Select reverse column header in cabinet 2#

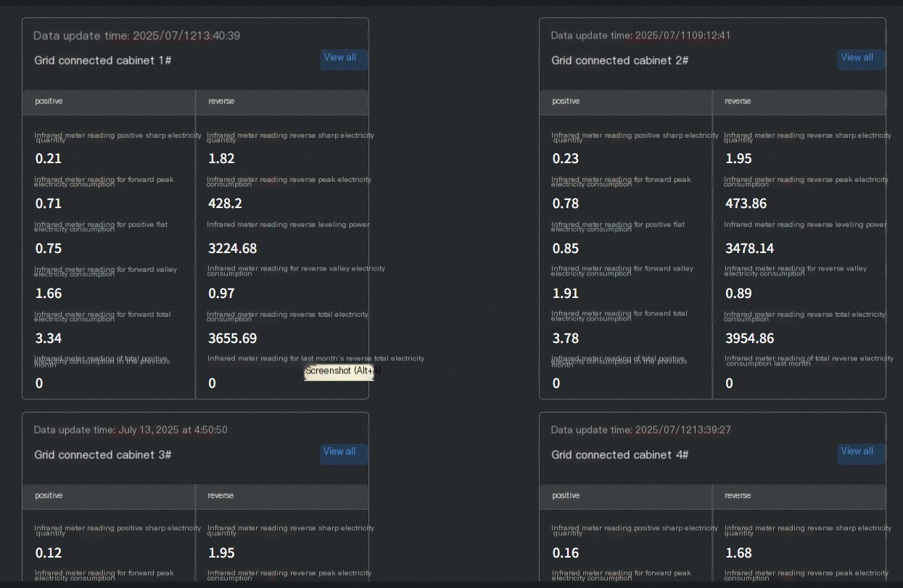(x=738, y=101)
